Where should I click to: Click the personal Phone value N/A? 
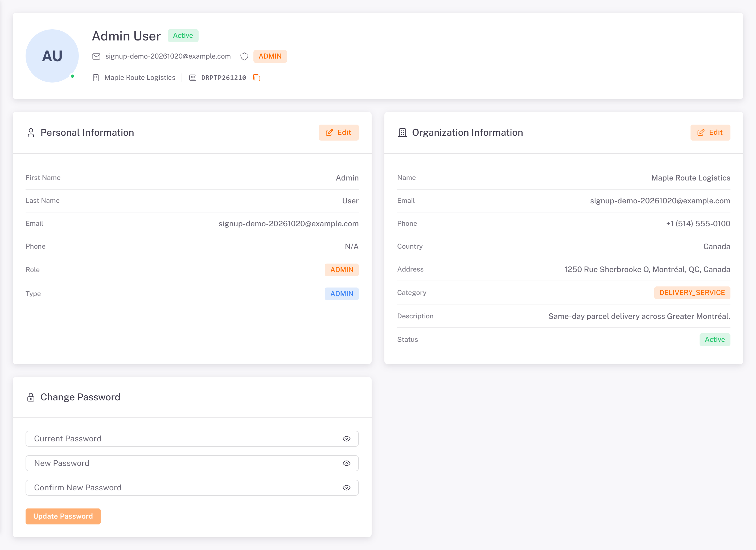pos(352,247)
